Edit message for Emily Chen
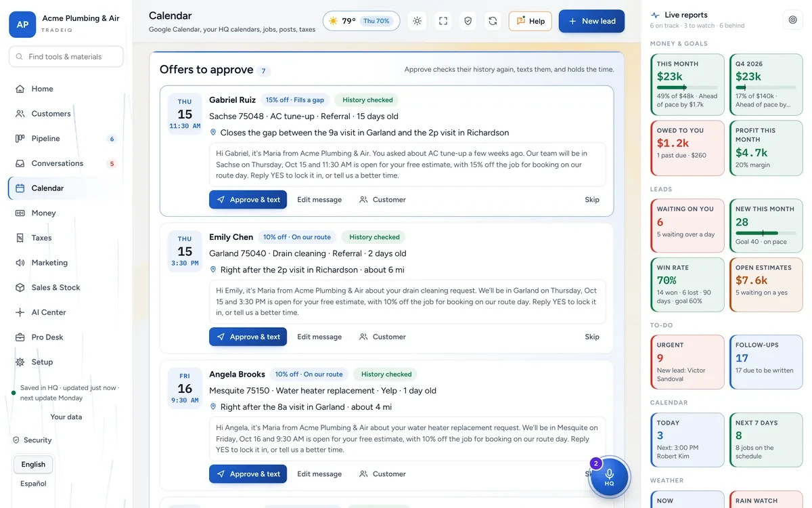 (x=319, y=337)
